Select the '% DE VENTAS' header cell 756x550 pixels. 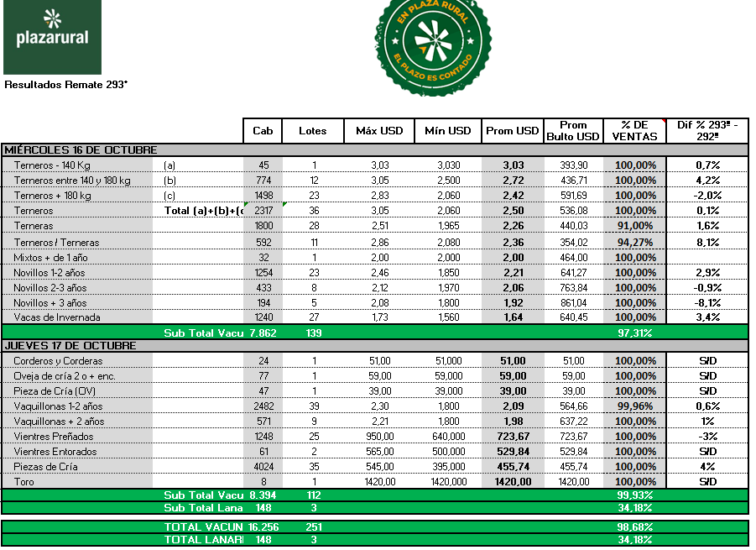coord(634,131)
